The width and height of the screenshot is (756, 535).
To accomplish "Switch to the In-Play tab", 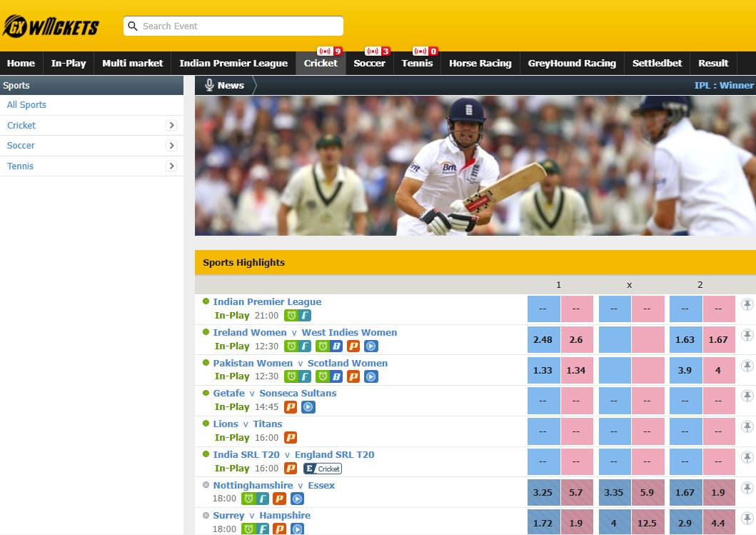I will coord(69,63).
